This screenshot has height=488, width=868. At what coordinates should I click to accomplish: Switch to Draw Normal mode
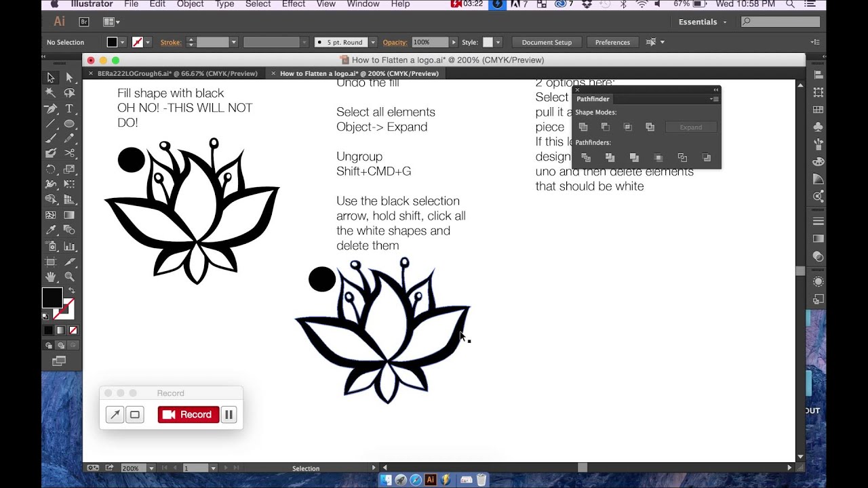pos(48,345)
